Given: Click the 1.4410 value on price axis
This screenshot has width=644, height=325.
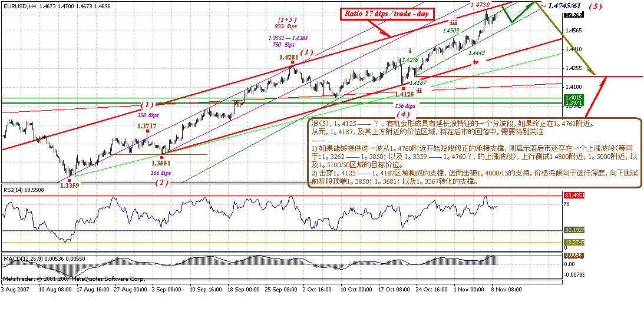Looking at the screenshot, I should (x=574, y=49).
